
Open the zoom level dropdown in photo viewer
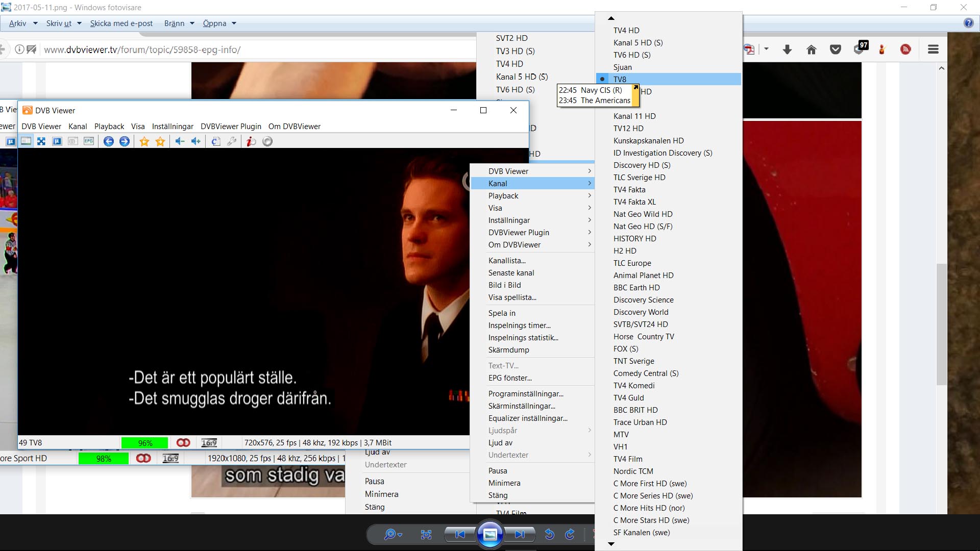coord(400,534)
